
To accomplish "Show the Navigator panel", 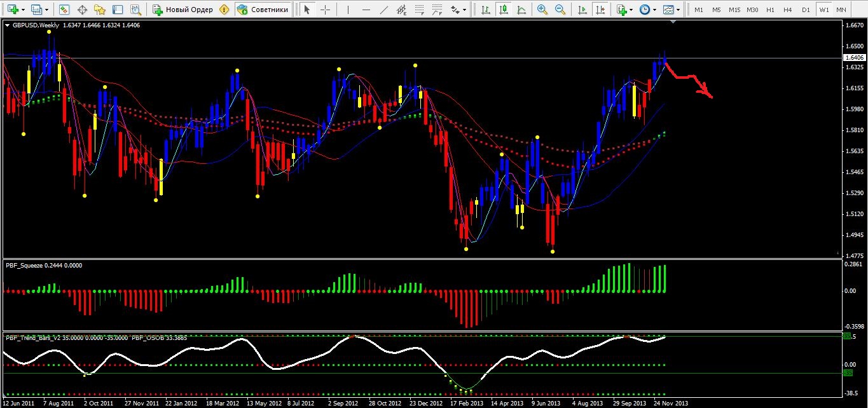I will click(100, 10).
